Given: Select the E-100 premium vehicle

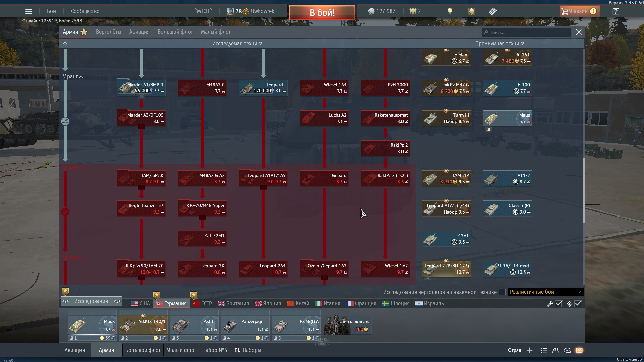Looking at the screenshot, I should point(507,88).
